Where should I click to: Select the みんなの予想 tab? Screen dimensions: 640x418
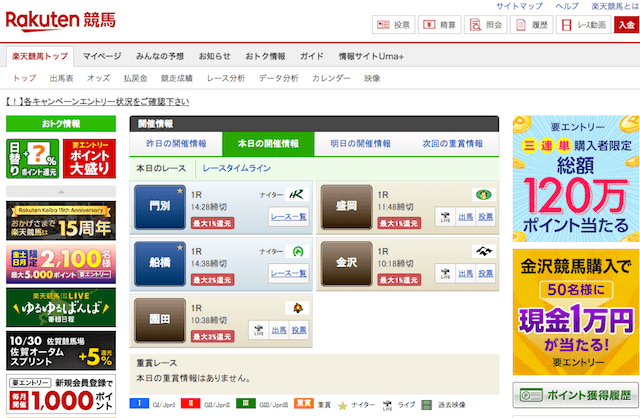pyautogui.click(x=160, y=56)
